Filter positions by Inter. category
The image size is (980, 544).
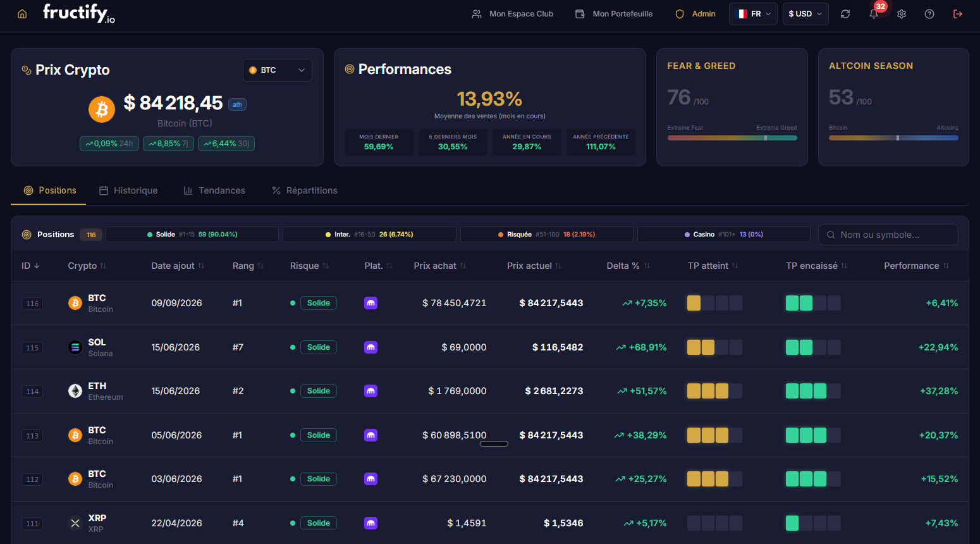coord(369,235)
